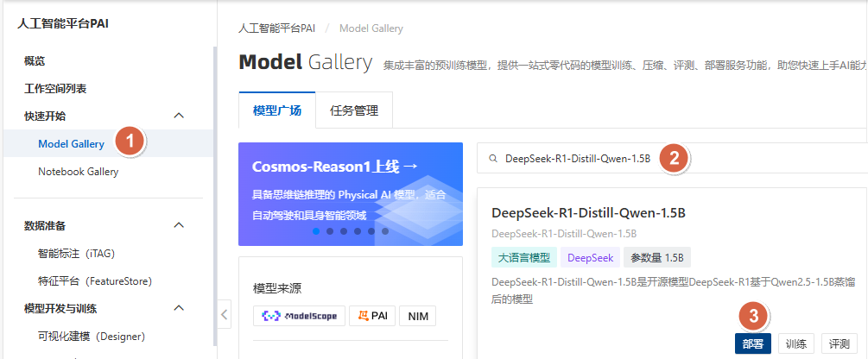Click the model search input field
Image resolution: width=868 pixels, height=359 pixels.
click(672, 158)
